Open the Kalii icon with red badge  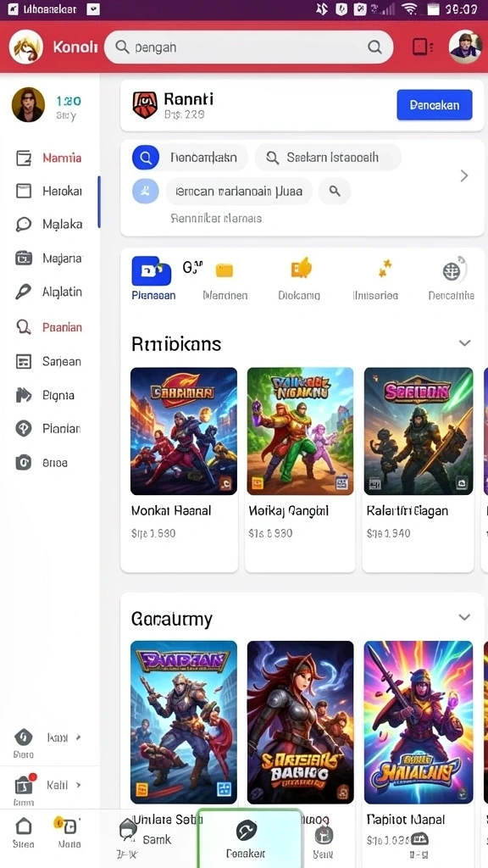[25, 784]
